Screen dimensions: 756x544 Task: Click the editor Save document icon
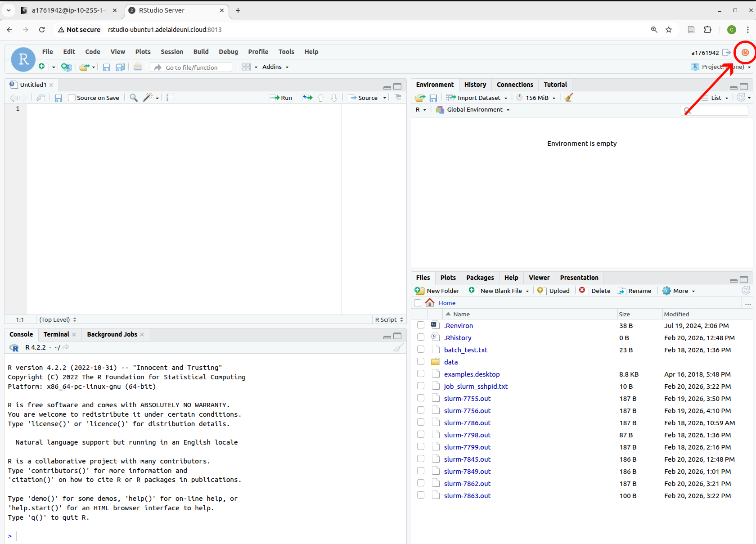click(58, 98)
